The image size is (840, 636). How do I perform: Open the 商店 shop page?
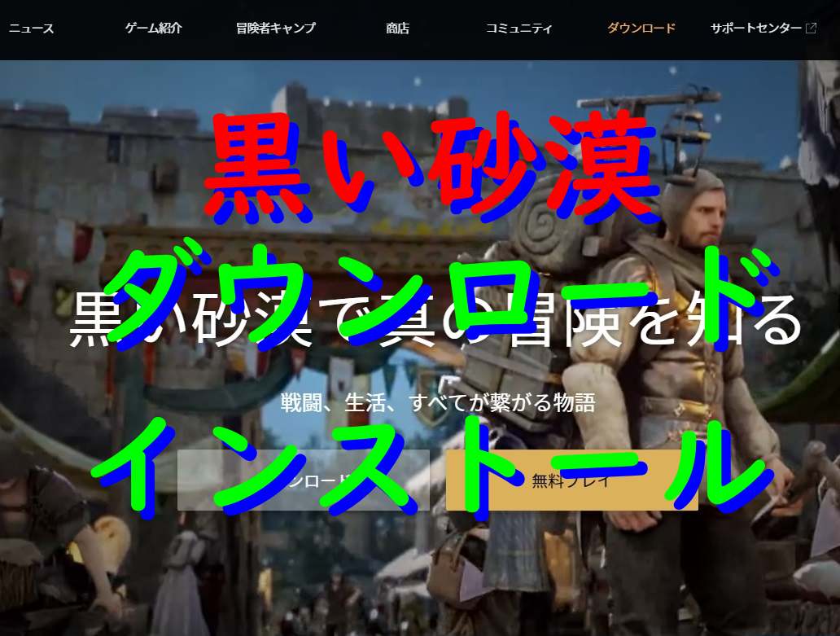pyautogui.click(x=396, y=27)
